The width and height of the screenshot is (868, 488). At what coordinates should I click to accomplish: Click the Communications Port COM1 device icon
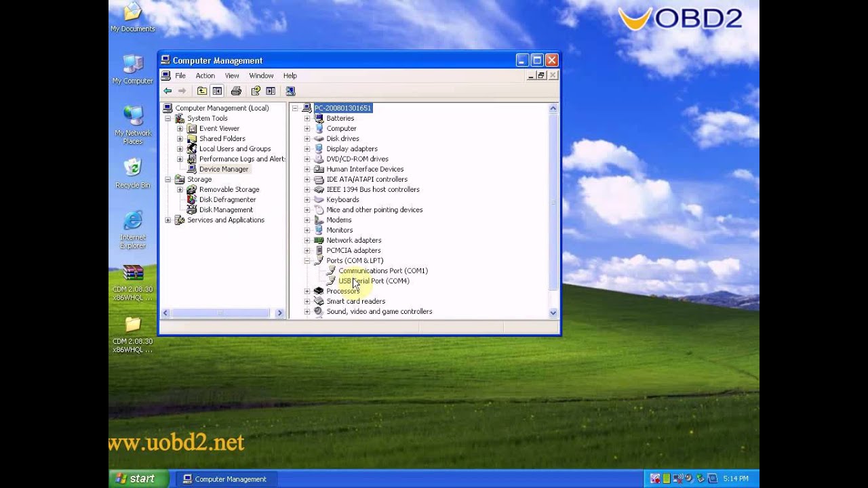point(331,270)
